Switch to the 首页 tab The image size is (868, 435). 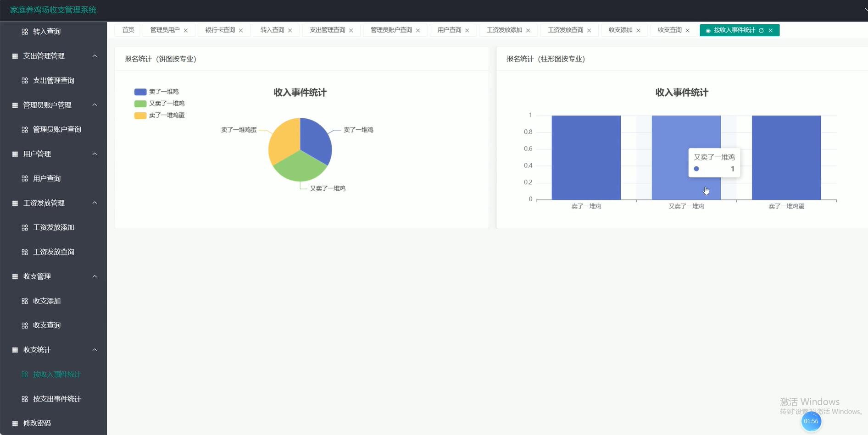click(x=128, y=30)
